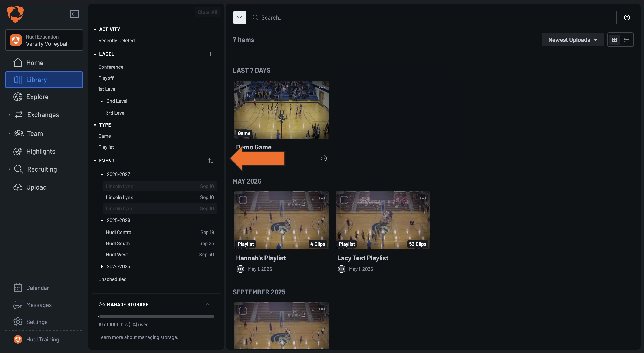The width and height of the screenshot is (644, 353).
Task: Collapse the 2025-2026 season
Action: (102, 220)
